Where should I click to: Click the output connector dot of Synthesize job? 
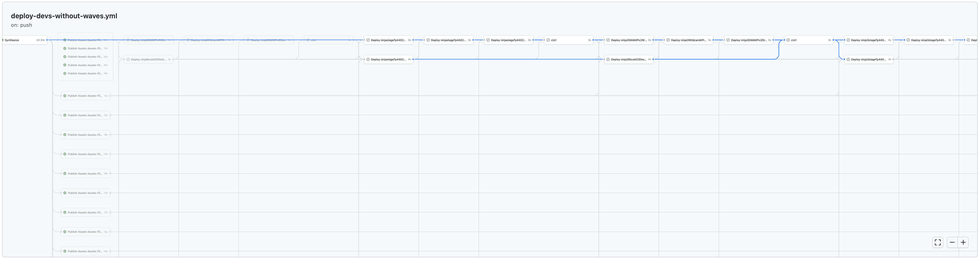point(47,40)
